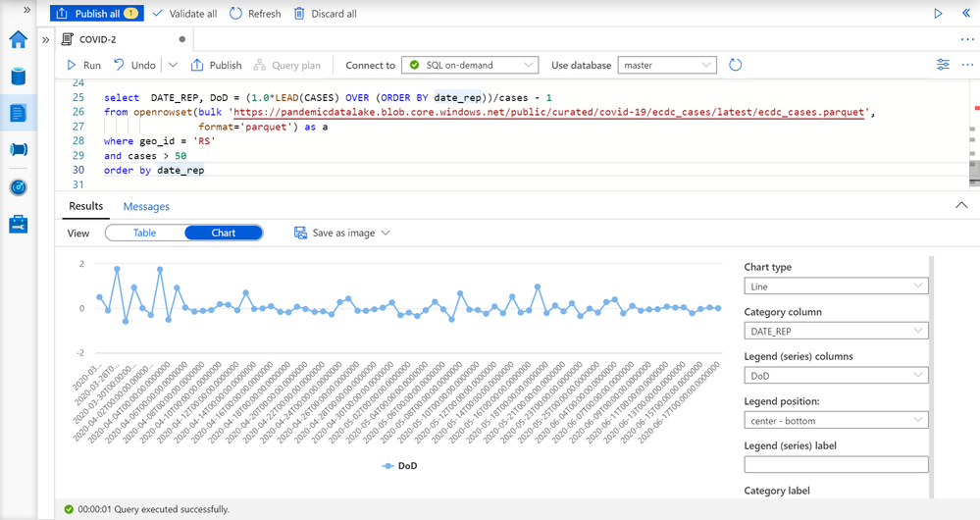Click the query executed successfully status
This screenshot has width=980, height=520.
[147, 509]
